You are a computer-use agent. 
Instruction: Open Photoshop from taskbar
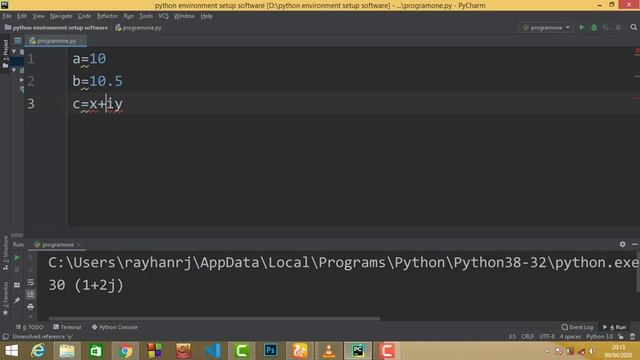pyautogui.click(x=270, y=351)
